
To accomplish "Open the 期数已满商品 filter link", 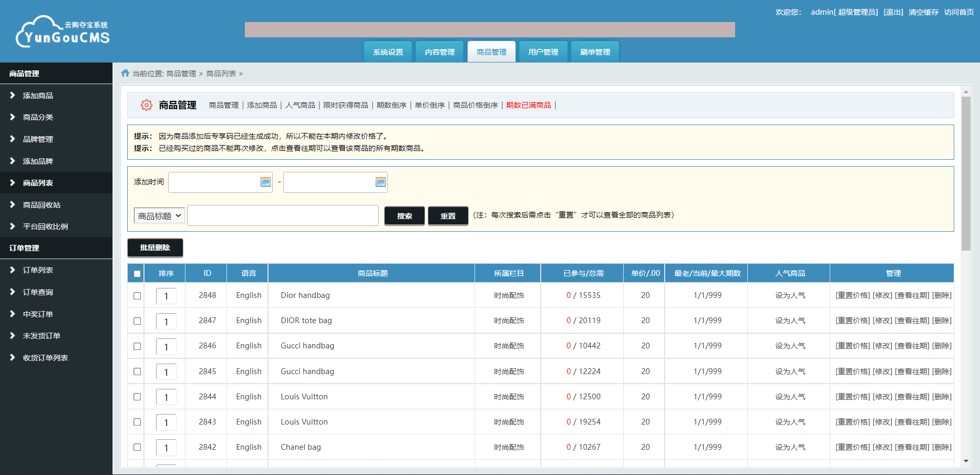I will pyautogui.click(x=529, y=105).
